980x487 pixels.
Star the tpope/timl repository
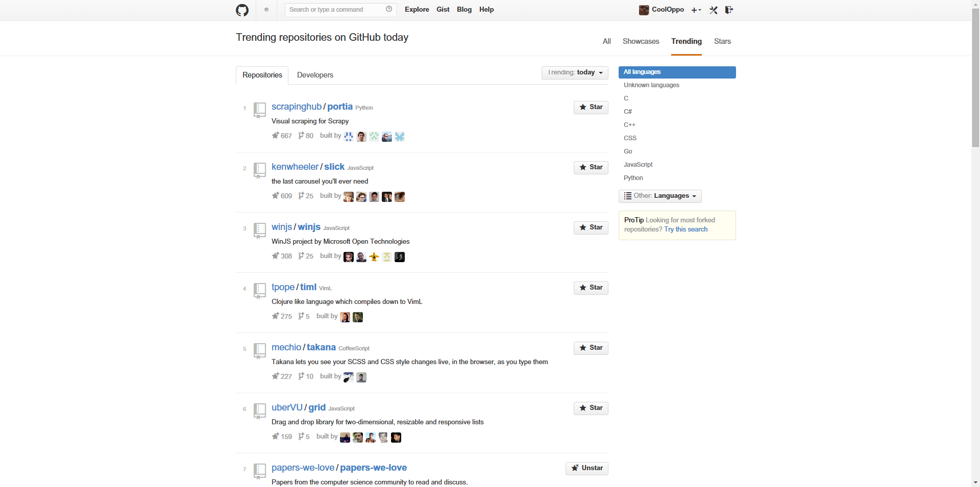[x=591, y=288]
